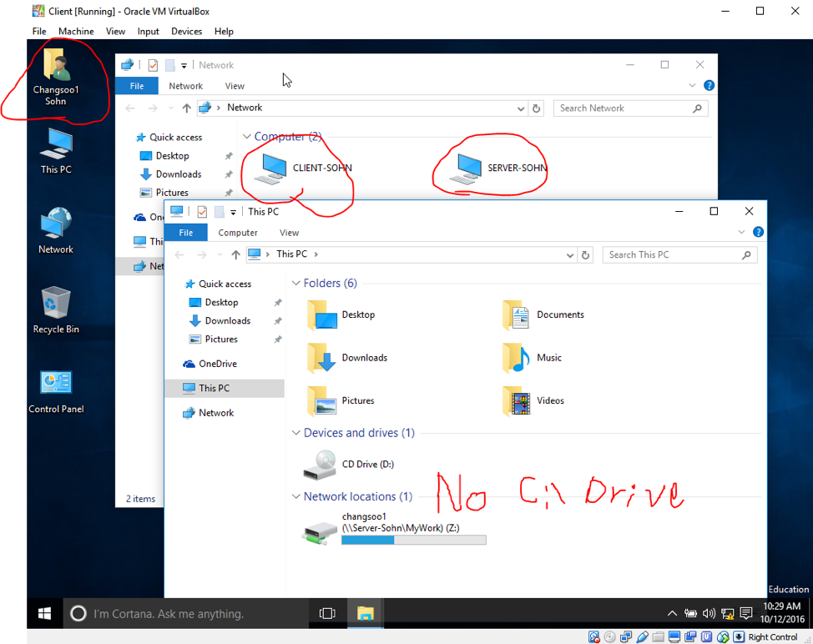The image size is (813, 644).
Task: Open the Changsoo1 Sohn desktop folder
Action: click(x=55, y=78)
